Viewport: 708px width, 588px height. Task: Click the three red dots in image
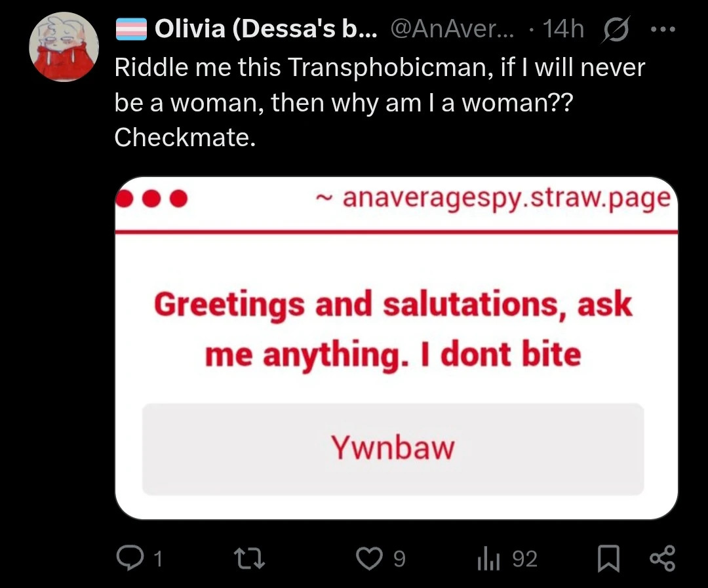(x=152, y=197)
